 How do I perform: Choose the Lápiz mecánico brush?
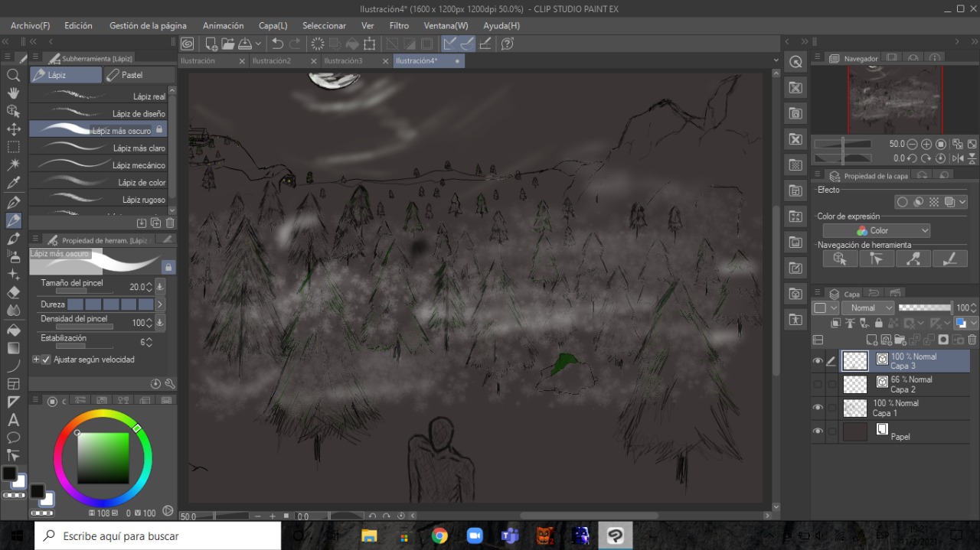pos(100,165)
